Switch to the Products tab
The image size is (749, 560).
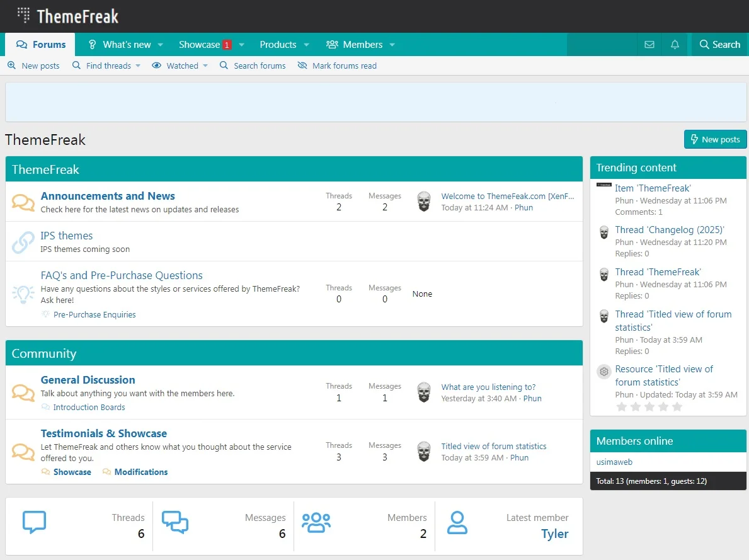[278, 45]
